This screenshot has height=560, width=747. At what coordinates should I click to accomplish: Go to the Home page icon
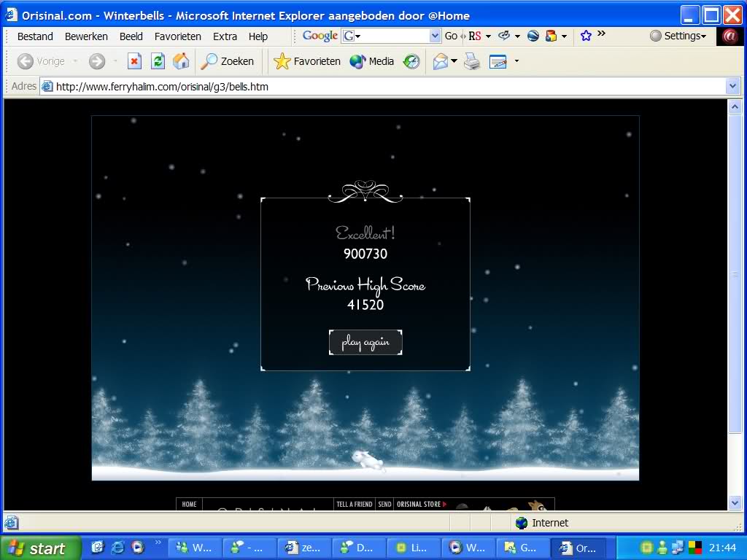tap(181, 61)
